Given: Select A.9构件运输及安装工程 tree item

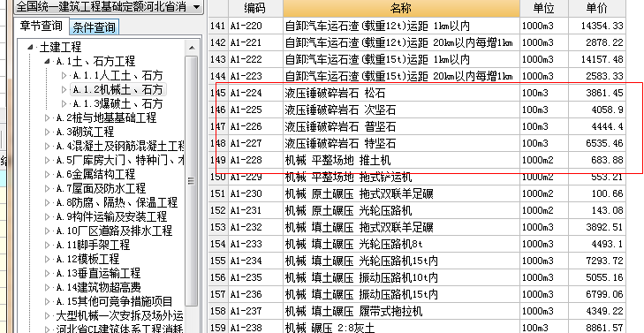Looking at the screenshot, I should point(111,216).
